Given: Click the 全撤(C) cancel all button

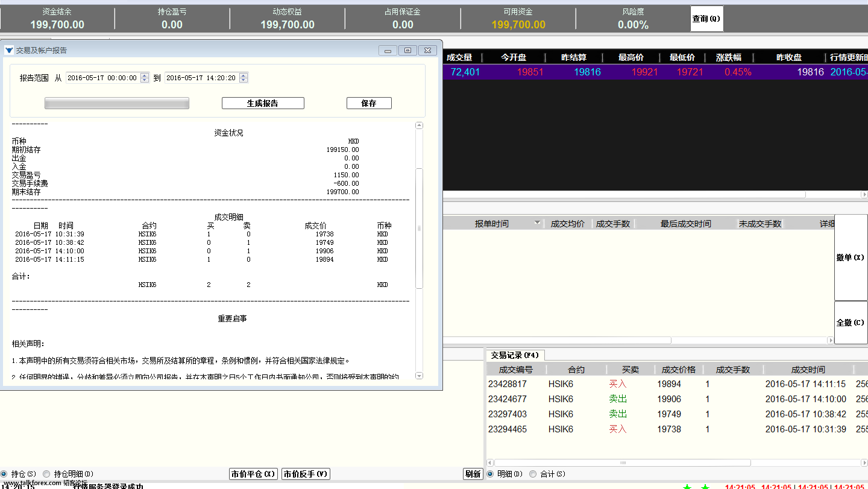Looking at the screenshot, I should pos(851,323).
